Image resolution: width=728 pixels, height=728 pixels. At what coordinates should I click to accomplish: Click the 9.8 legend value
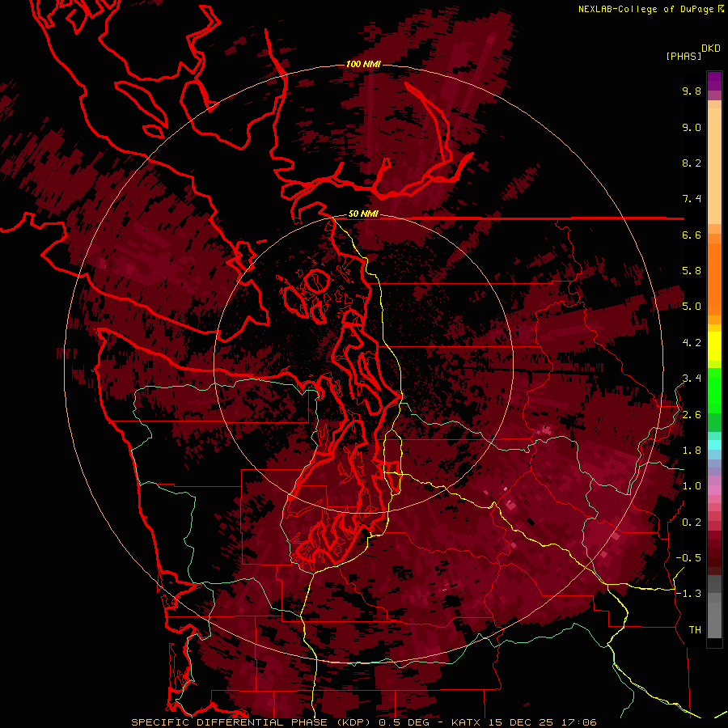[692, 91]
